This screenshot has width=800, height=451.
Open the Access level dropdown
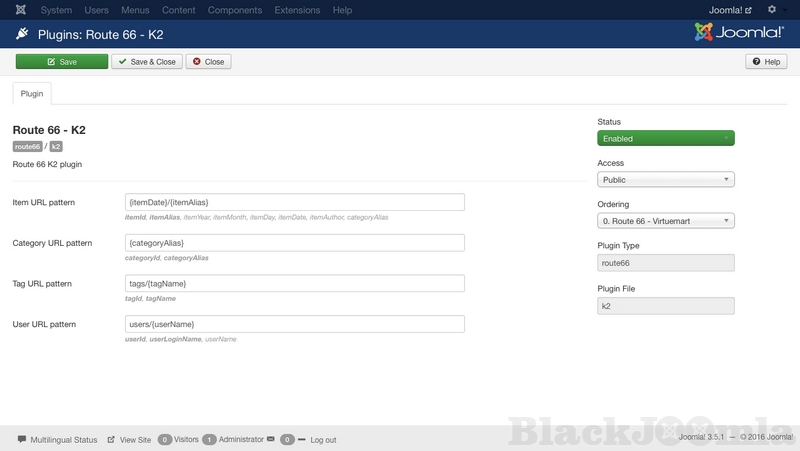[x=665, y=180]
